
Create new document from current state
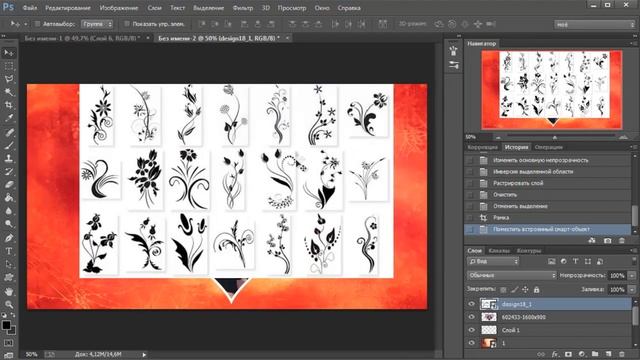pos(592,241)
